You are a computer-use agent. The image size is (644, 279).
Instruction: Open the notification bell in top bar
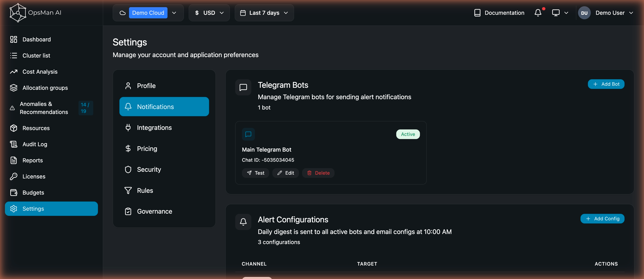pos(538,13)
